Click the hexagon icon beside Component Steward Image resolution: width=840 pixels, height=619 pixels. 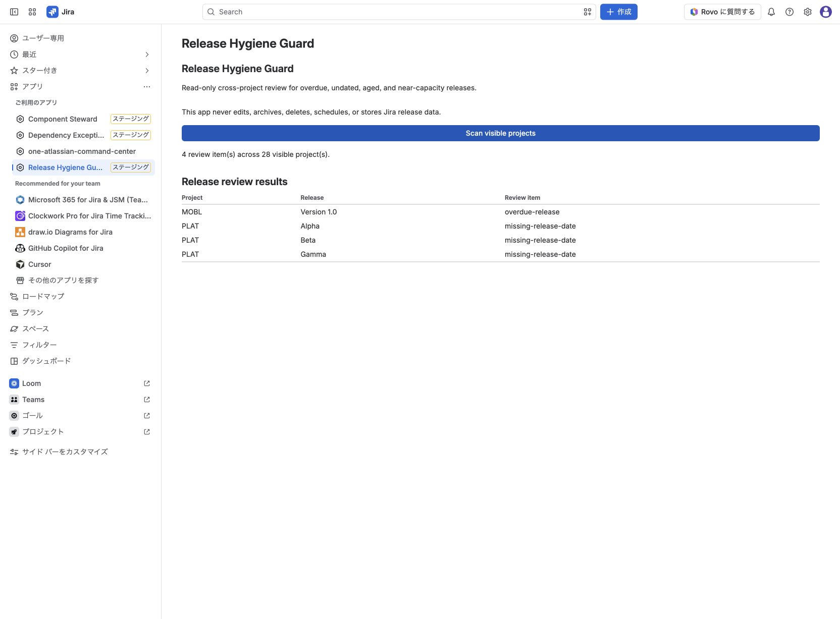click(x=20, y=119)
